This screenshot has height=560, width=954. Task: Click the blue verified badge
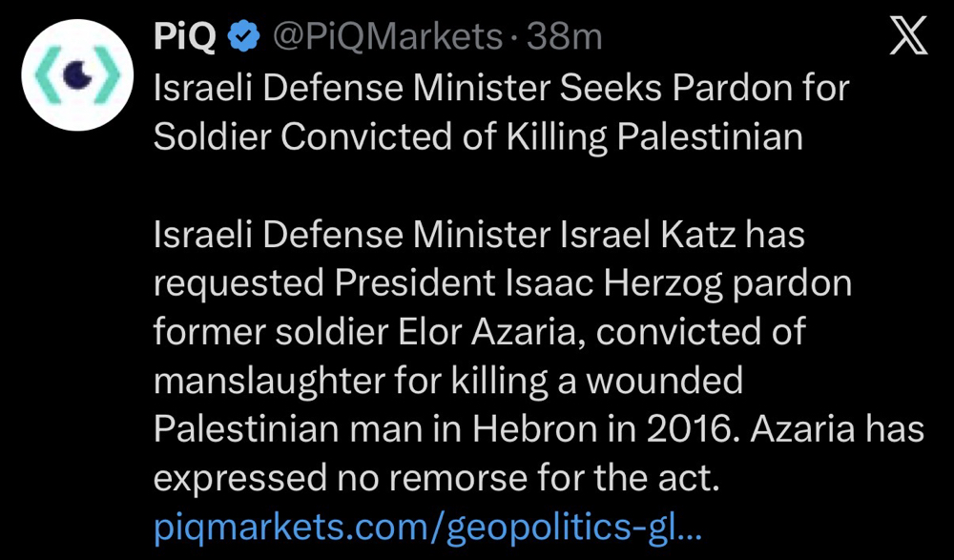pos(244,38)
